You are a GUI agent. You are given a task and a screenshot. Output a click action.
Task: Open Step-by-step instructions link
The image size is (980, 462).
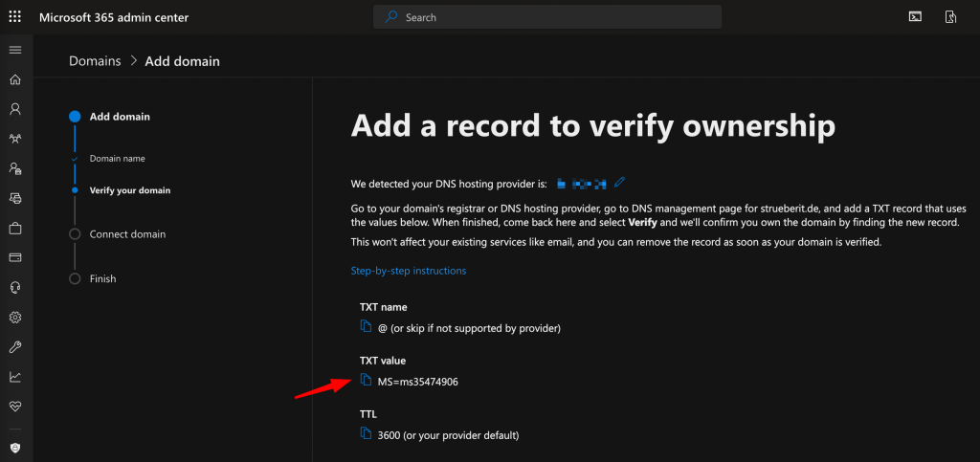(409, 271)
